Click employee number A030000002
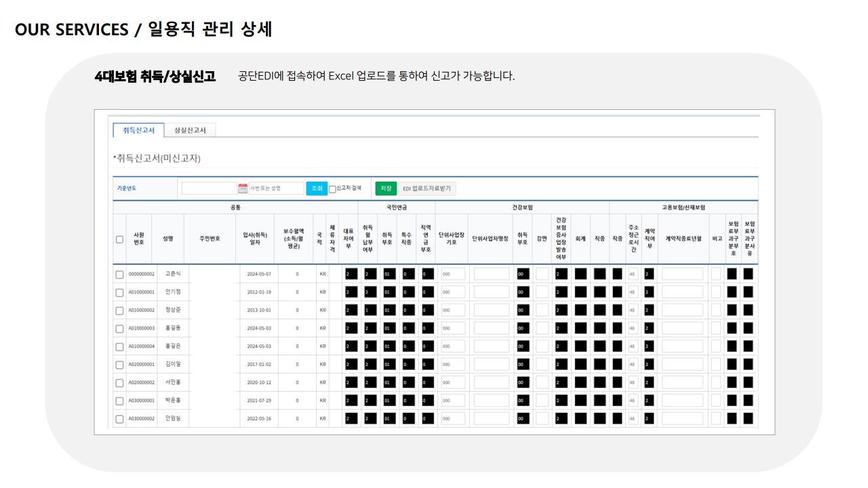Viewport: 868px width, 488px height. [x=142, y=419]
